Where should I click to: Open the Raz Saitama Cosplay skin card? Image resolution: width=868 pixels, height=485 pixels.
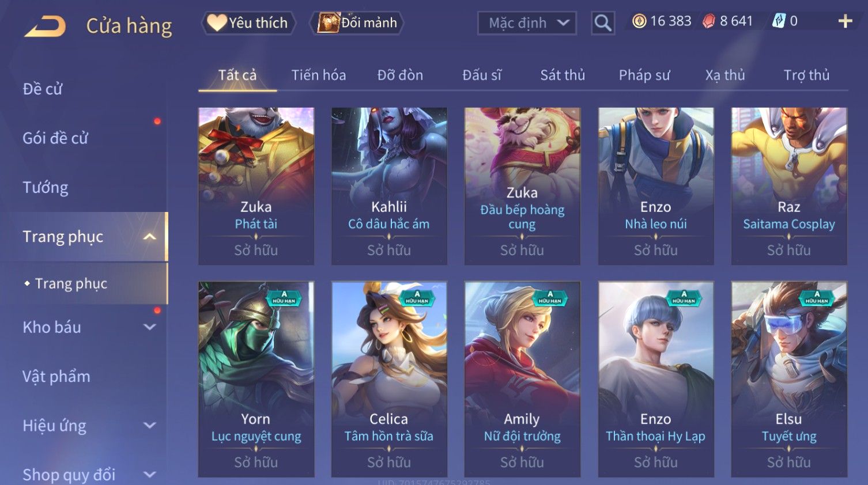coord(789,186)
